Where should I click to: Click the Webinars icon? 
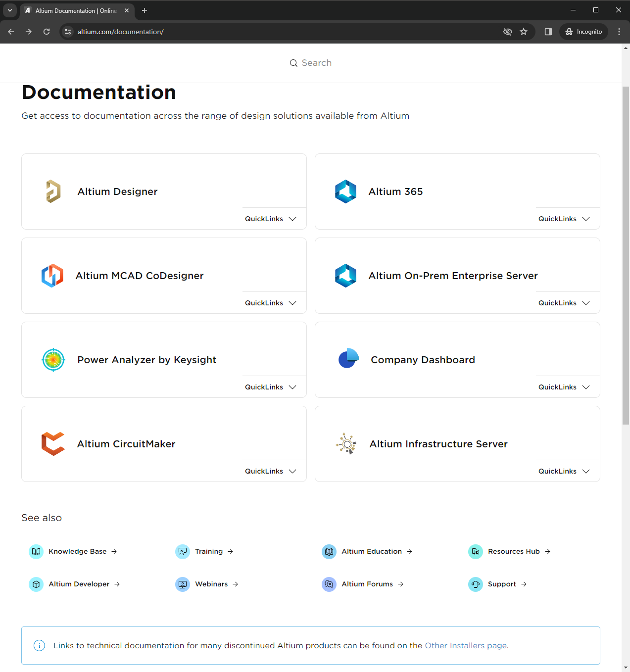[183, 584]
